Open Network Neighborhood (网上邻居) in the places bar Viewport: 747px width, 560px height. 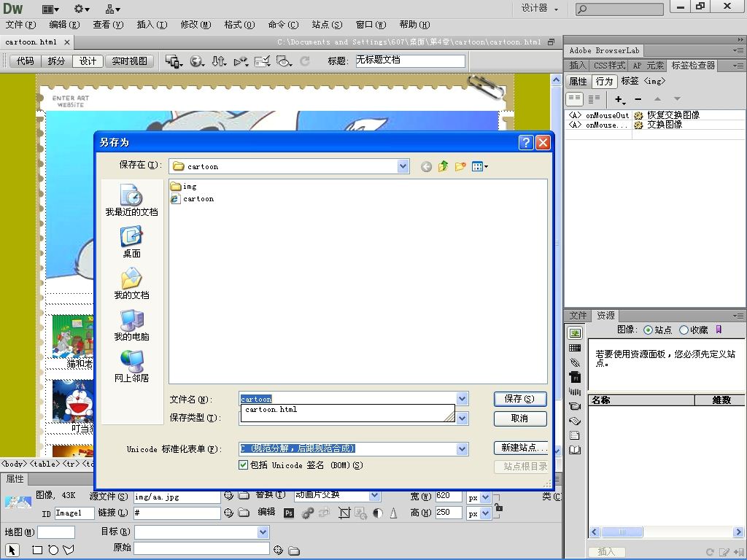click(131, 367)
